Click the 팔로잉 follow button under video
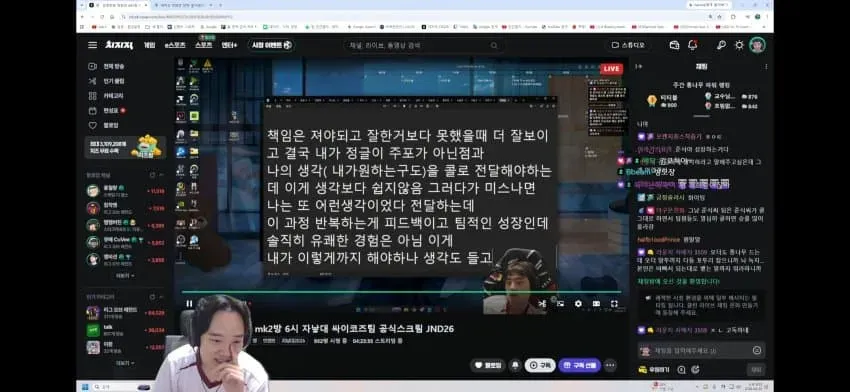The image size is (850, 392). tap(487, 365)
